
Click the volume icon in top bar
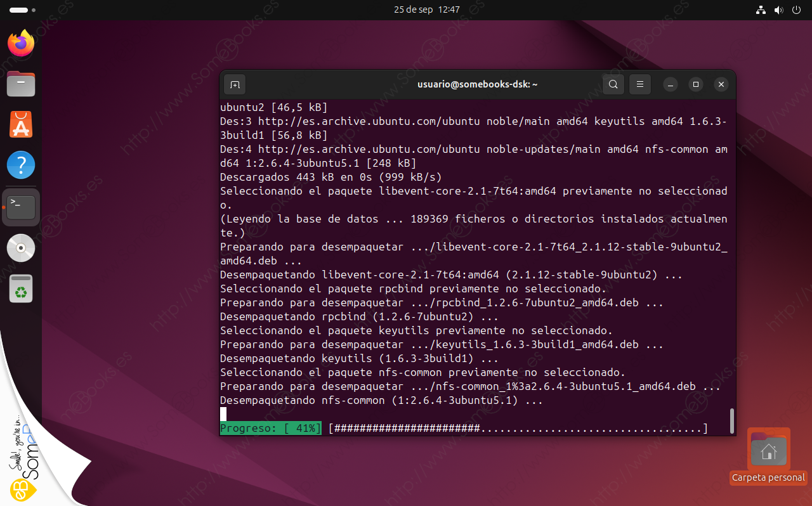779,10
